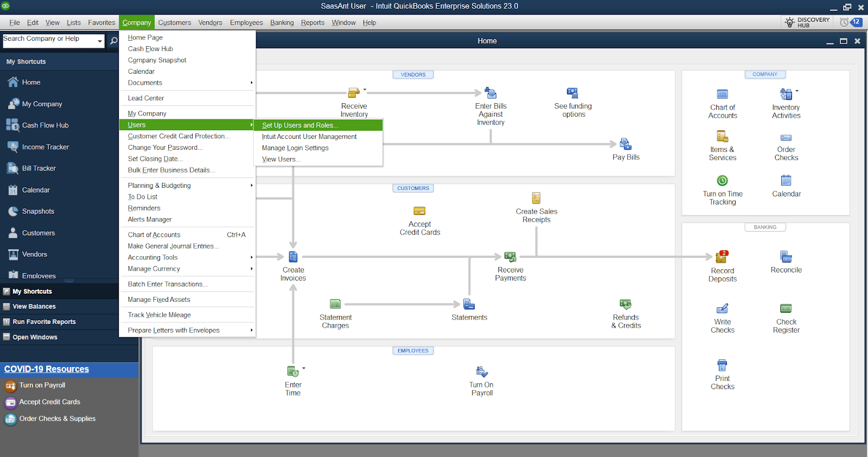
Task: Open the Enter Time dropdown arrow
Action: (304, 368)
